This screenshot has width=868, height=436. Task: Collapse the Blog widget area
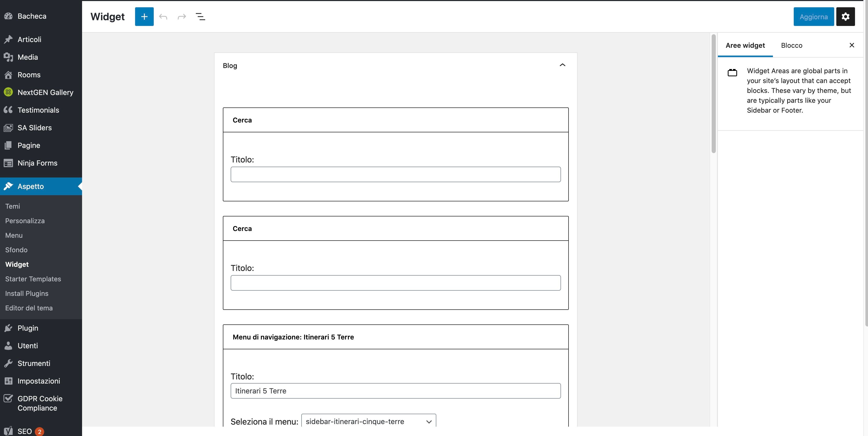point(563,65)
